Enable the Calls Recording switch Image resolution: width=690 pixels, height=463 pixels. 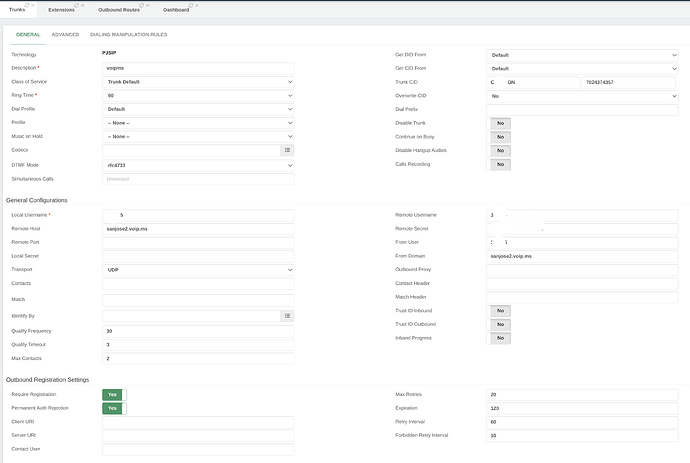click(x=499, y=164)
